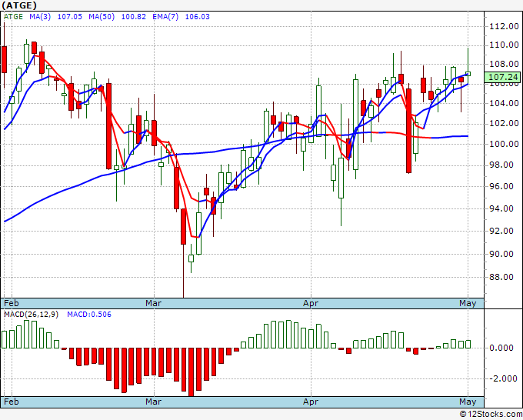Click the final green MACD histogram bar

click(468, 345)
